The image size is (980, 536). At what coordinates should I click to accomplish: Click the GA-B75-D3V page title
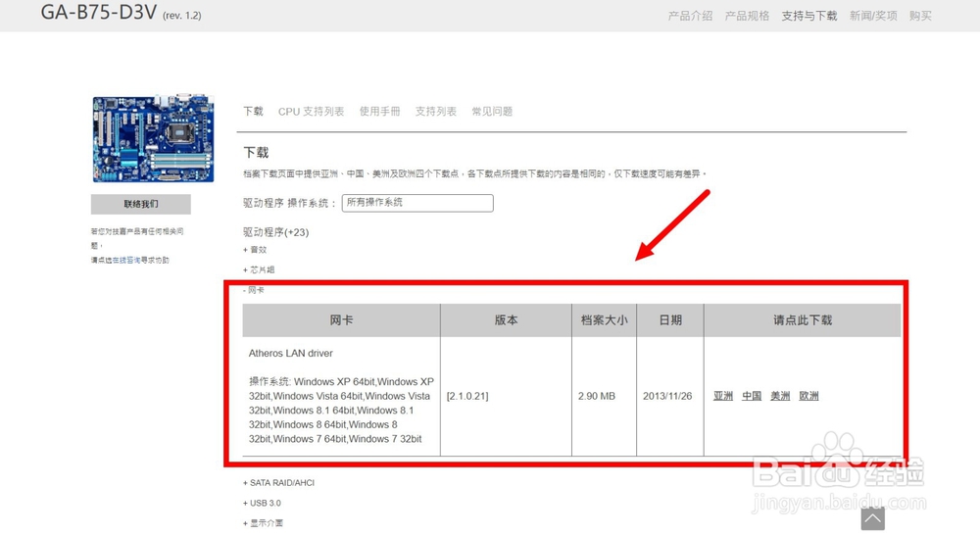pos(99,12)
